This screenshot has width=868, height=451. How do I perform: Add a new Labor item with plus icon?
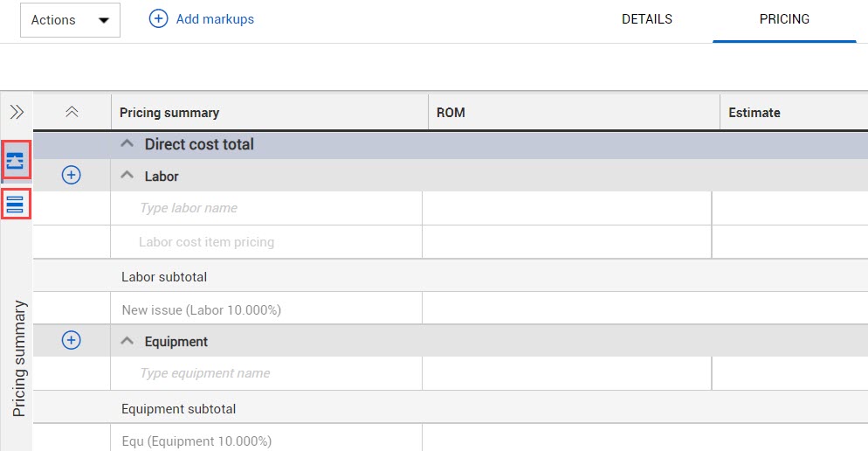[71, 175]
